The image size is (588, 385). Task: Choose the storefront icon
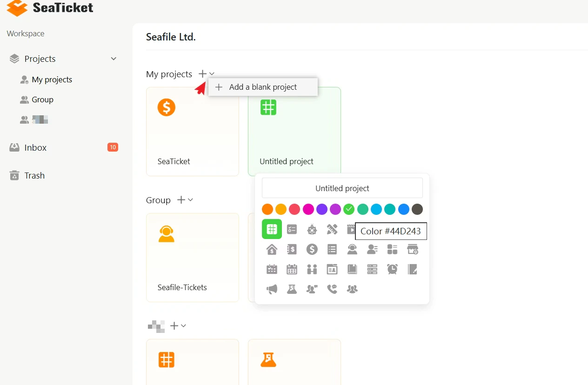(413, 249)
